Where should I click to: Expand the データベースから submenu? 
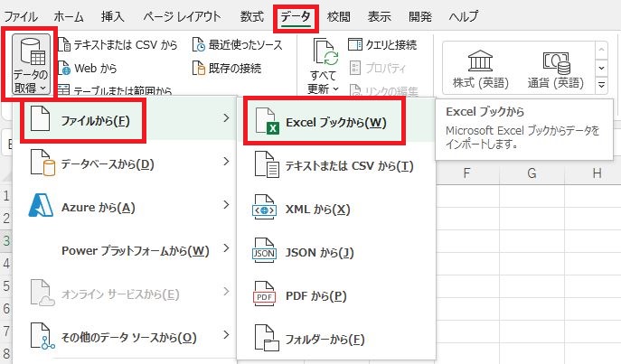(225, 163)
